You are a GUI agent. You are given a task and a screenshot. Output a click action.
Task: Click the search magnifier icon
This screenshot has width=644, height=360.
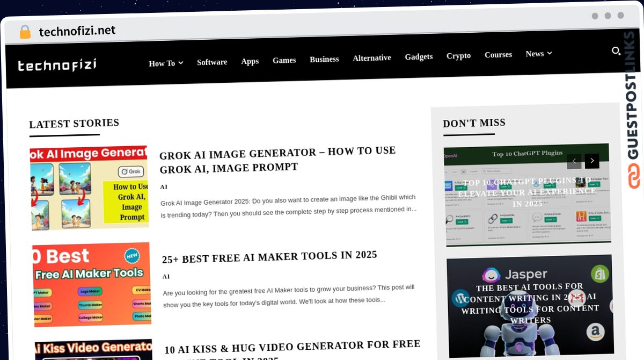[616, 51]
